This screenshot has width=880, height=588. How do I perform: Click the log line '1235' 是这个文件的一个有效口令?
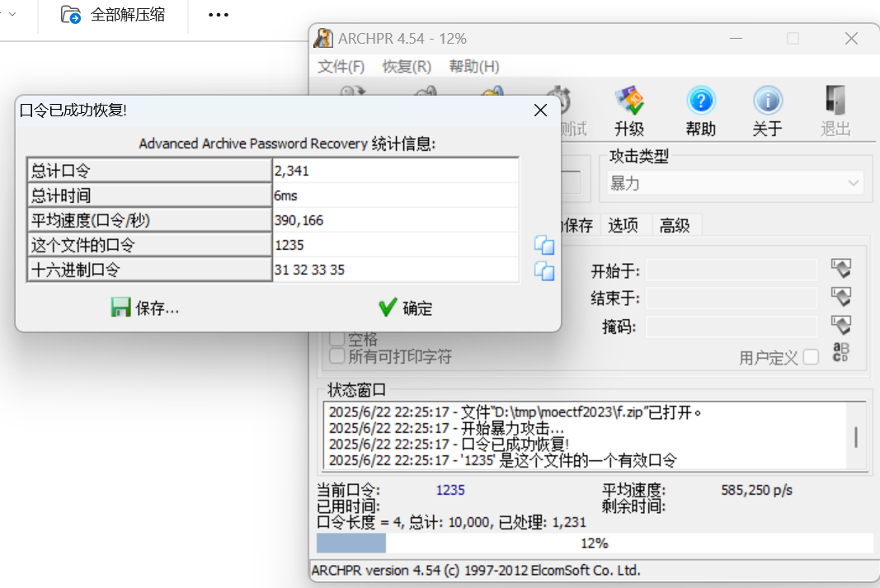[503, 461]
